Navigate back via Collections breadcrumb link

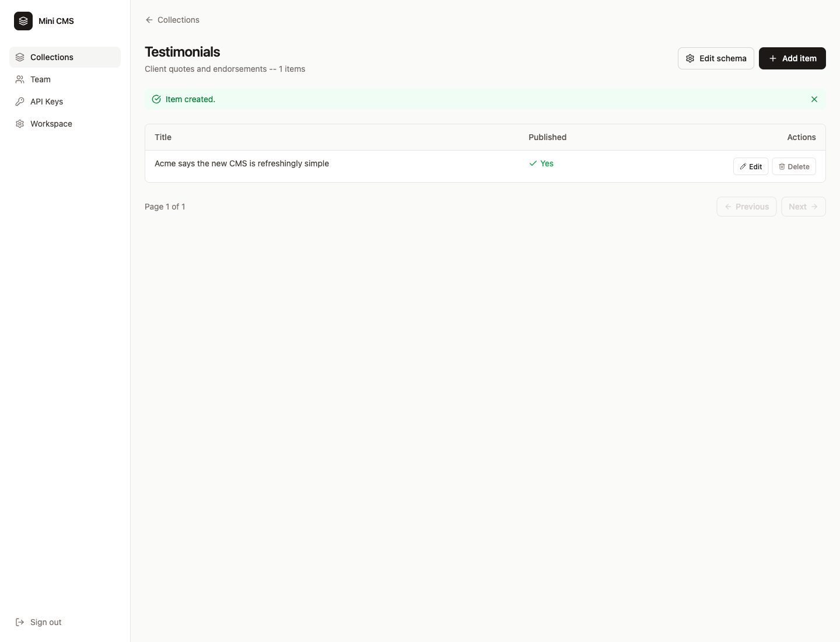pos(178,20)
